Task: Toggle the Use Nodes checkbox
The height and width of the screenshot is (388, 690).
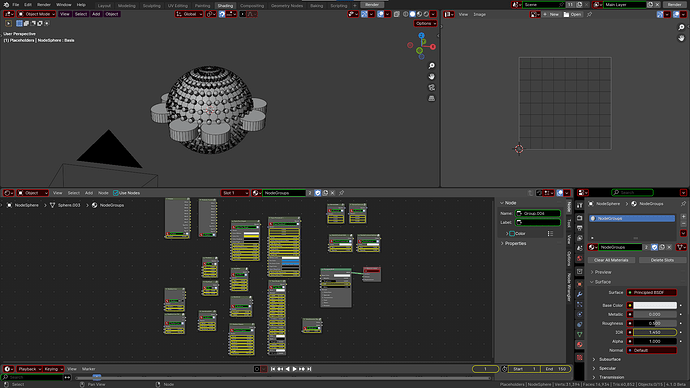Action: (116, 193)
